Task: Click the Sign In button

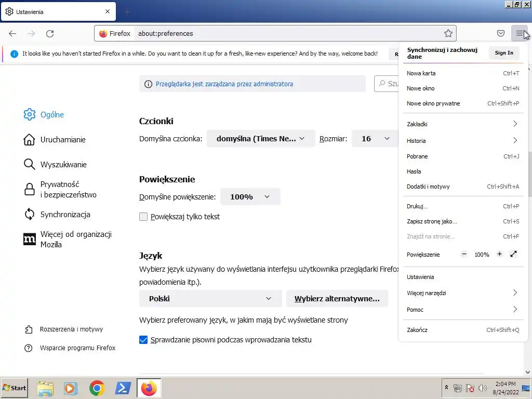Action: (x=504, y=53)
